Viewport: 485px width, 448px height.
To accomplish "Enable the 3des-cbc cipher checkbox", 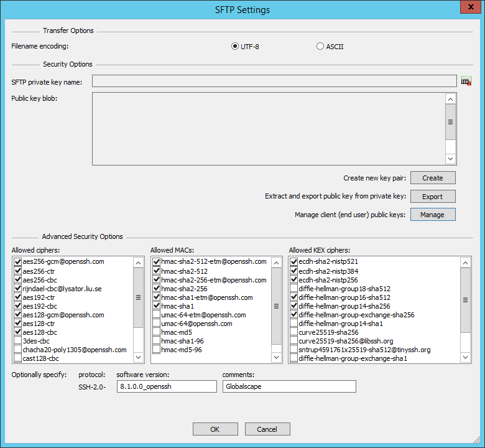I will click(x=17, y=341).
